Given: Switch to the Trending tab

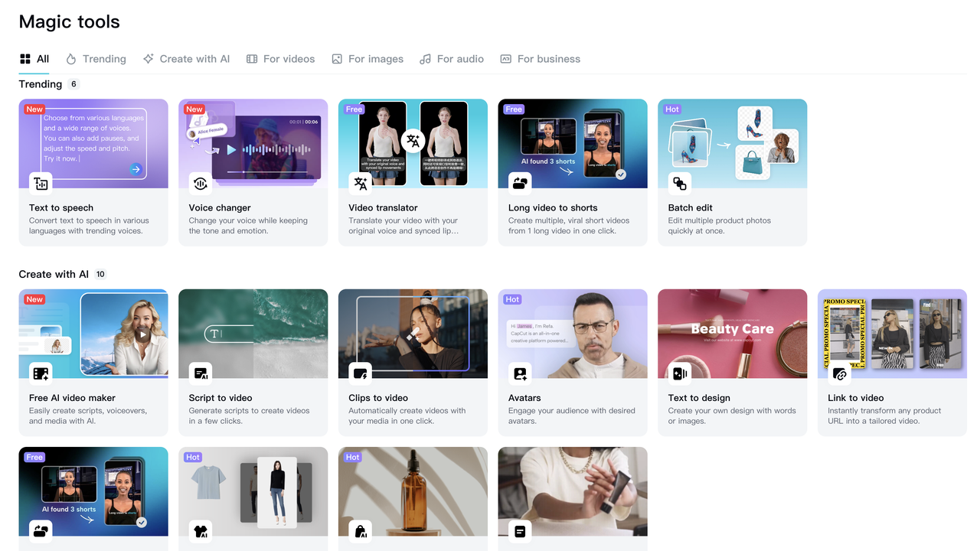Looking at the screenshot, I should tap(96, 59).
